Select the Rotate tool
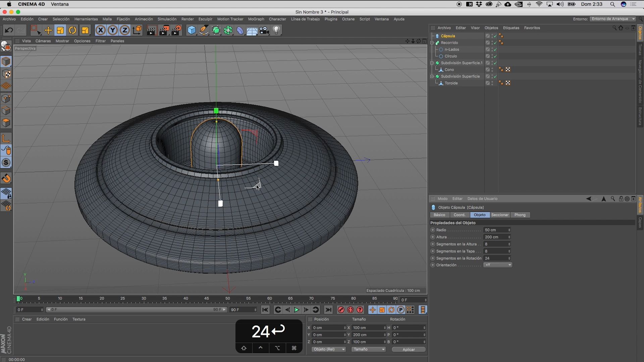 point(72,30)
